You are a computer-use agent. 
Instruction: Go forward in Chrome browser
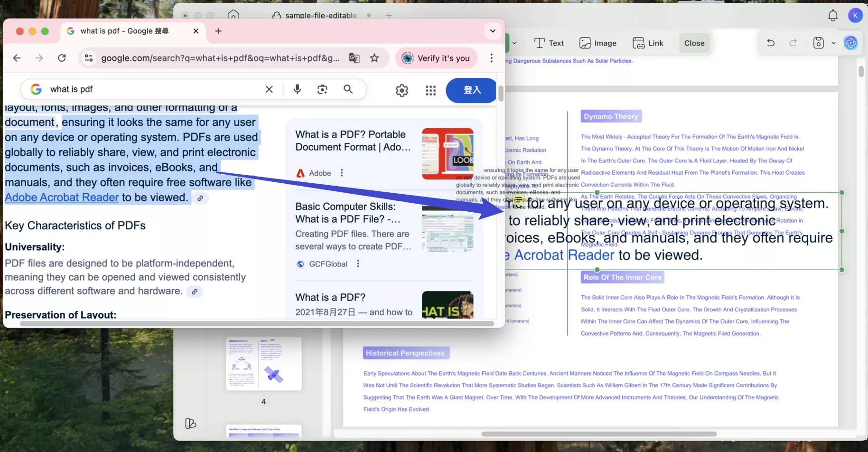tap(39, 58)
